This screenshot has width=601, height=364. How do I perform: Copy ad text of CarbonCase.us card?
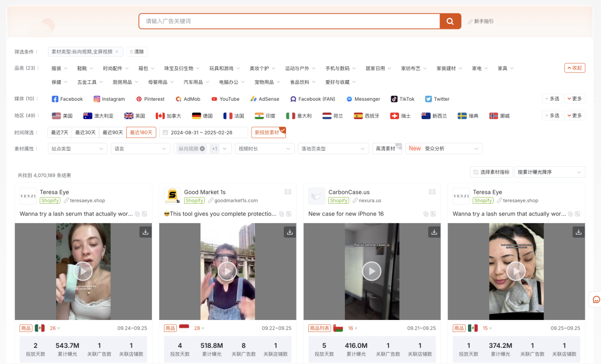pos(426,214)
